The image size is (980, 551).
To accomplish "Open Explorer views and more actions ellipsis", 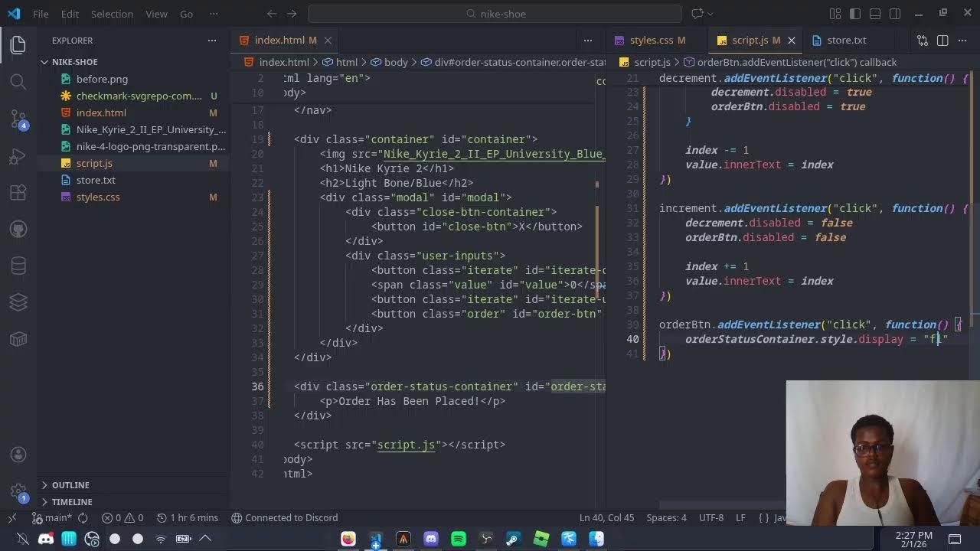I will coord(212,40).
